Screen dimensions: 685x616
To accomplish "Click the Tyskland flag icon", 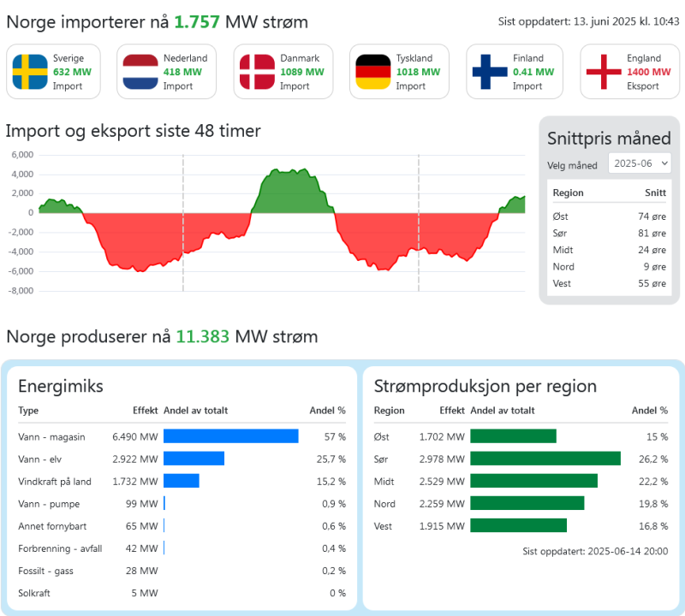I will [x=375, y=71].
